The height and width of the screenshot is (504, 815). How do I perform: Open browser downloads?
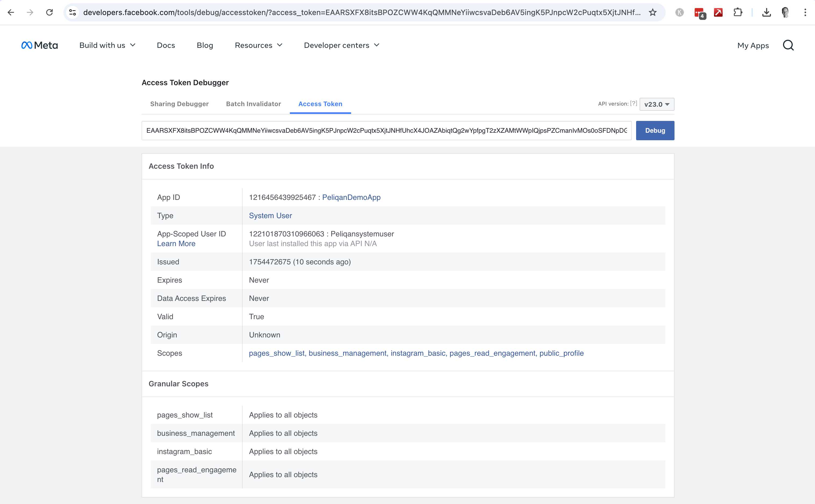coord(766,12)
